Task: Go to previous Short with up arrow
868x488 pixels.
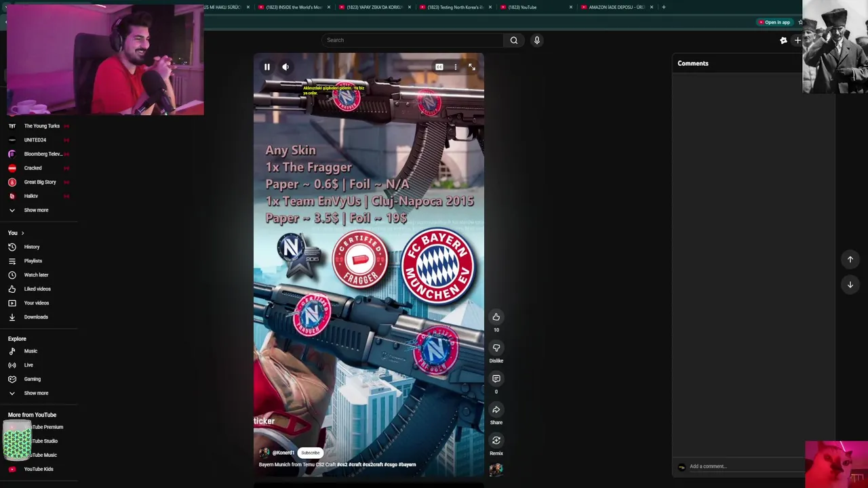Action: (x=850, y=260)
